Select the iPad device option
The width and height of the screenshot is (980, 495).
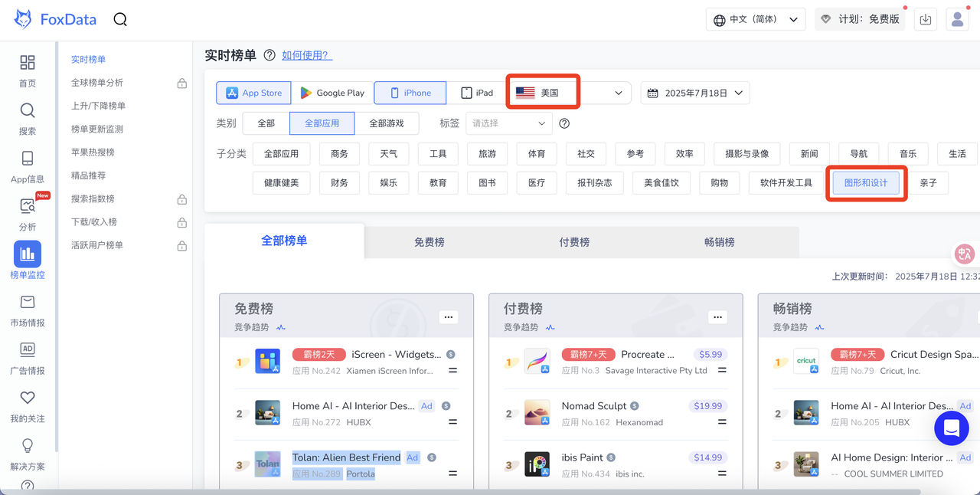(x=477, y=93)
